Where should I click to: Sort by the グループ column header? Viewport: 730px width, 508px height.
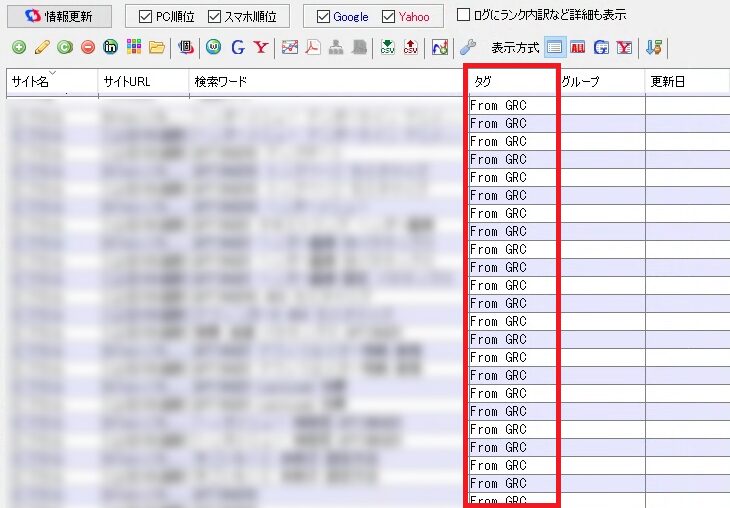(602, 82)
